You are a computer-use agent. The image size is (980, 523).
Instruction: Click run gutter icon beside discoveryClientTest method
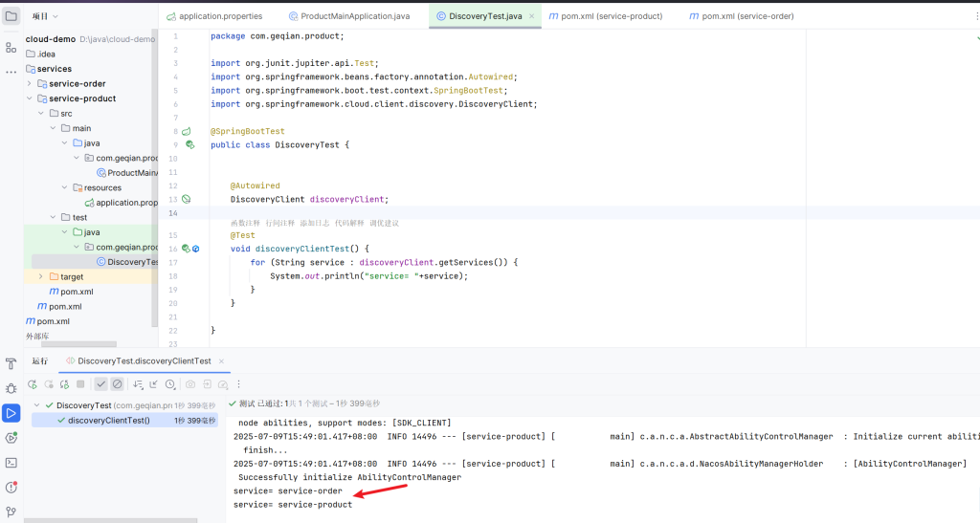point(187,249)
